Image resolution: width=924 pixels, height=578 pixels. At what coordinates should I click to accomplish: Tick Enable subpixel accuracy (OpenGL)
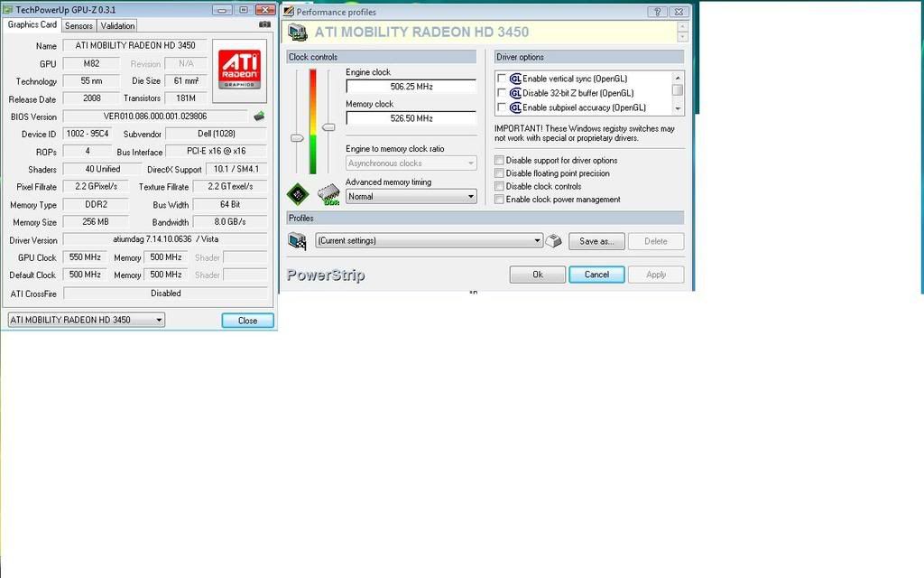point(502,107)
